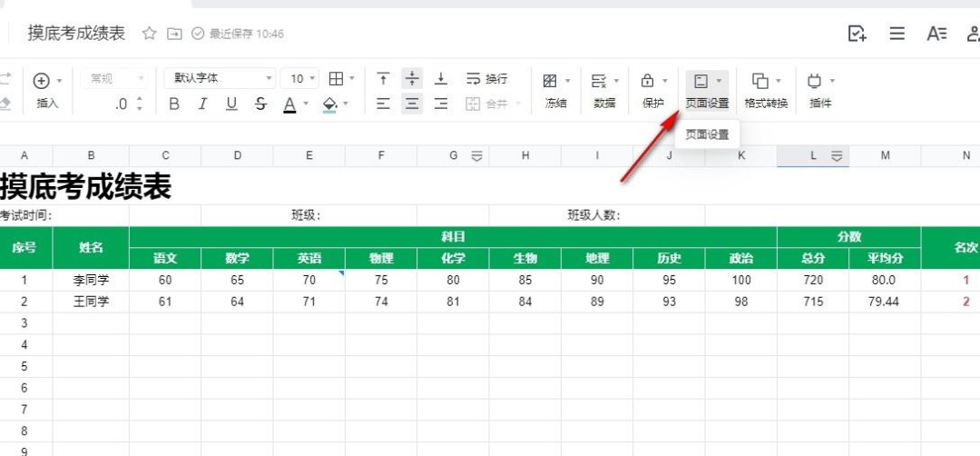
Task: Apply the fill color bucket
Action: point(330,104)
